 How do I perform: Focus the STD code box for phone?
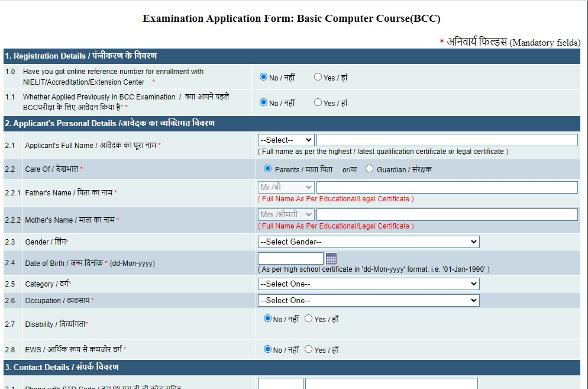tap(280, 383)
